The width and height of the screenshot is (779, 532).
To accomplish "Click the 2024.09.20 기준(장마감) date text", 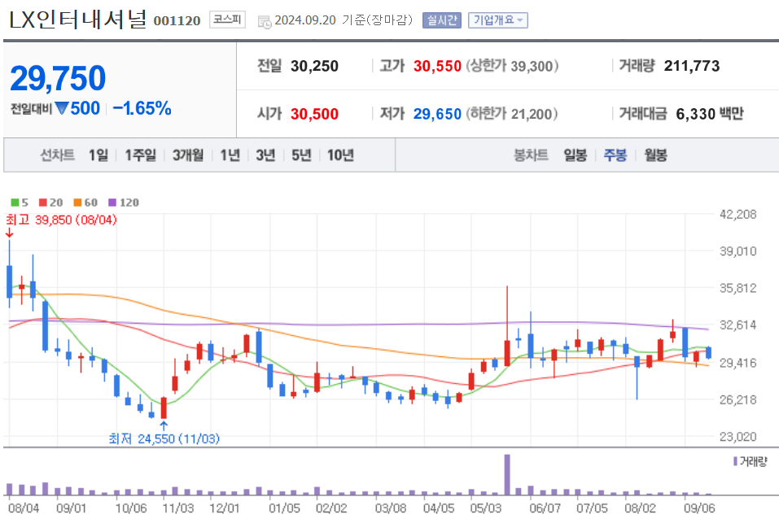I will click(344, 20).
